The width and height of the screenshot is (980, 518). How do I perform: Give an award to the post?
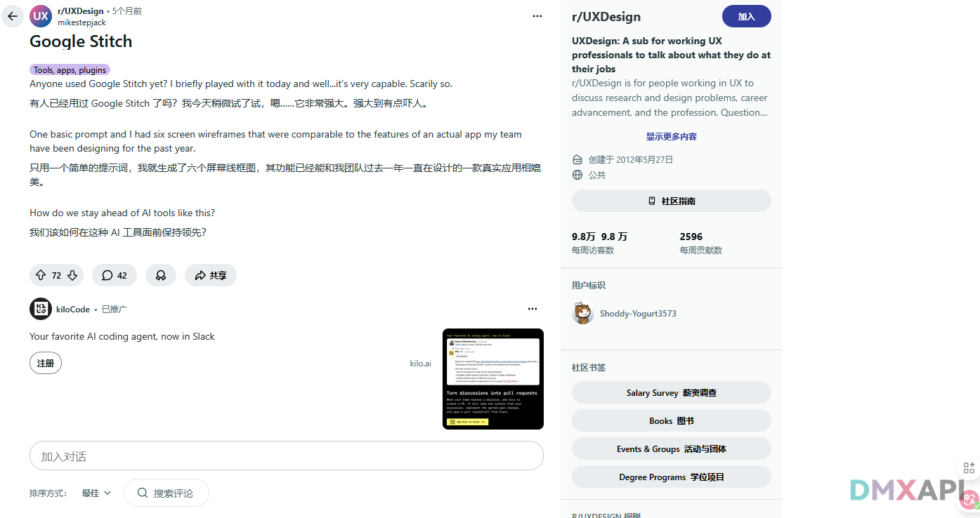[x=161, y=275]
